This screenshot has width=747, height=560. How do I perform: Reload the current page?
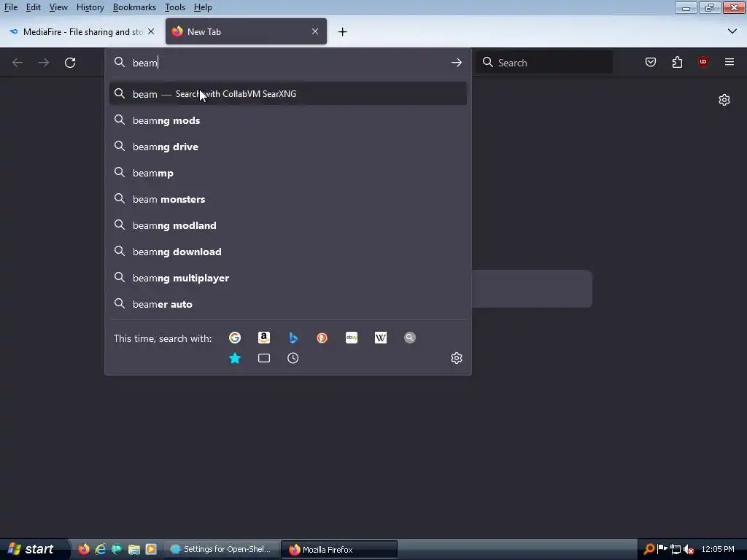70,63
